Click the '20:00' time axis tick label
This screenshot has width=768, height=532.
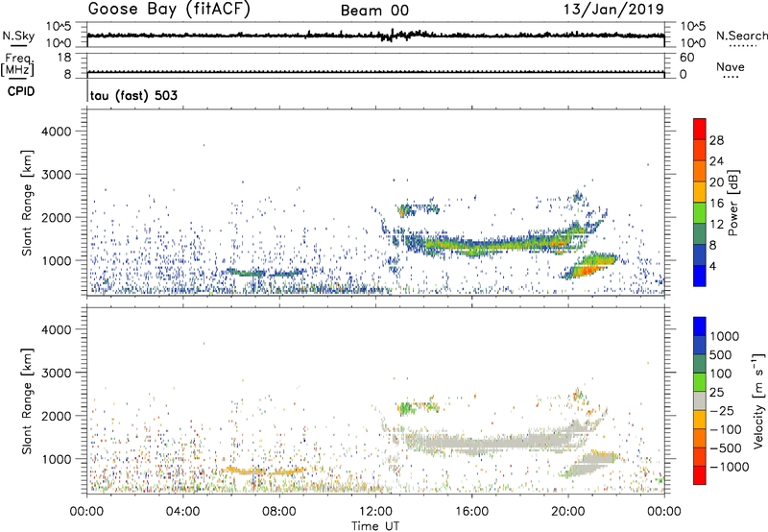[568, 512]
